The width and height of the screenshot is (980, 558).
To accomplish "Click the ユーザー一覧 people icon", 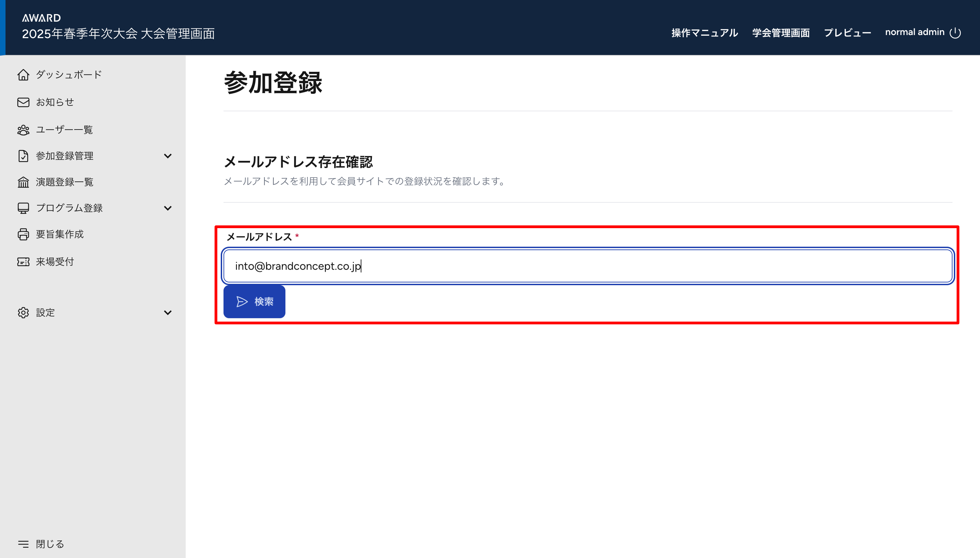I will click(23, 130).
